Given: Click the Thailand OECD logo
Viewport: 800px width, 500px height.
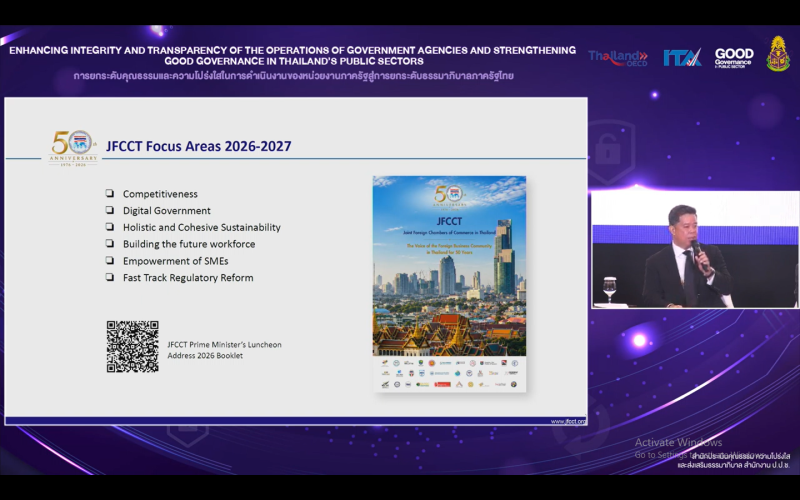Looking at the screenshot, I should (x=618, y=58).
